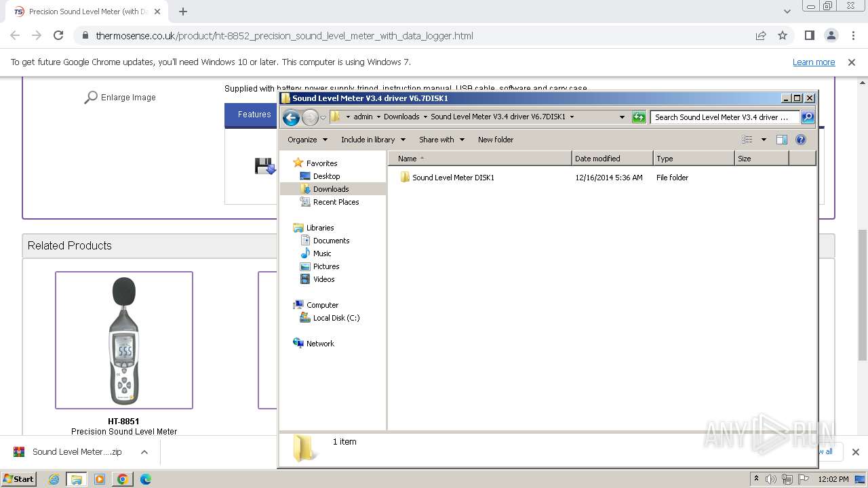Click the Learn more link
Screen dimensions: 868x488
(x=814, y=62)
